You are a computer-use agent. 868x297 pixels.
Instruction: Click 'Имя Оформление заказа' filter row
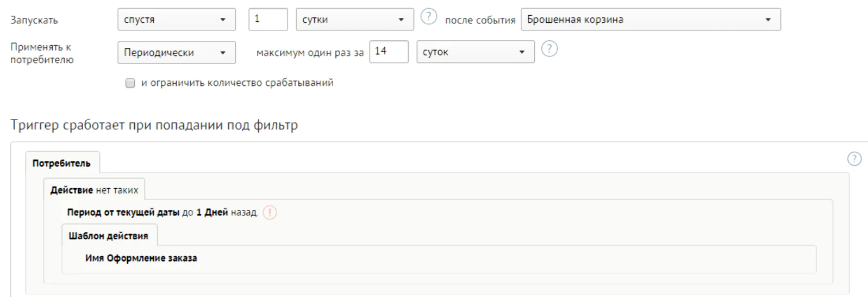[439, 259]
